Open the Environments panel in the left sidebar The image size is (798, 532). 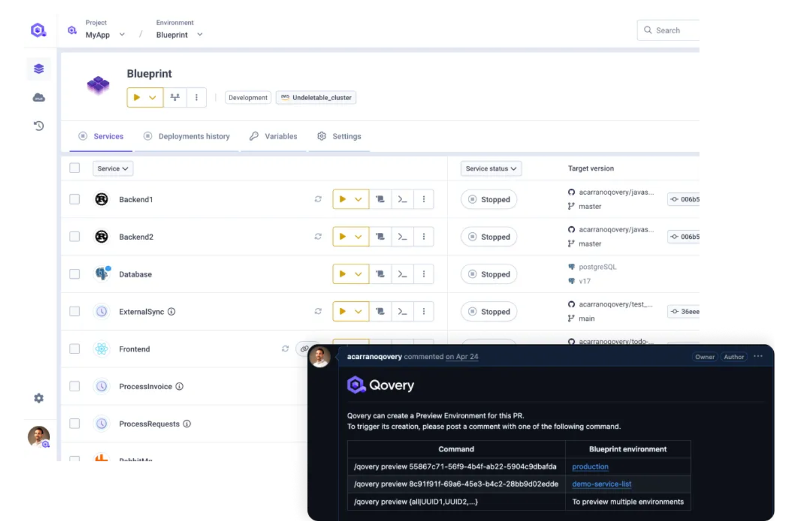pyautogui.click(x=38, y=69)
